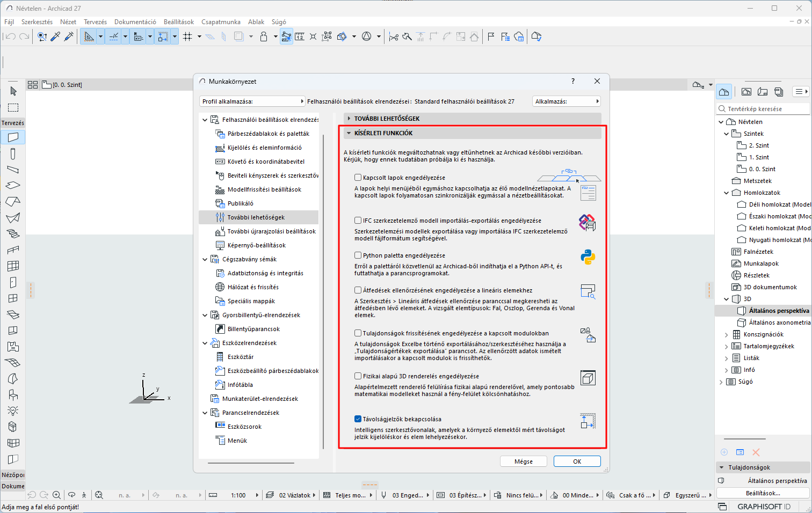Activate the Wall tool in the toolbox
Viewport: 812px width, 513px height.
click(x=13, y=137)
